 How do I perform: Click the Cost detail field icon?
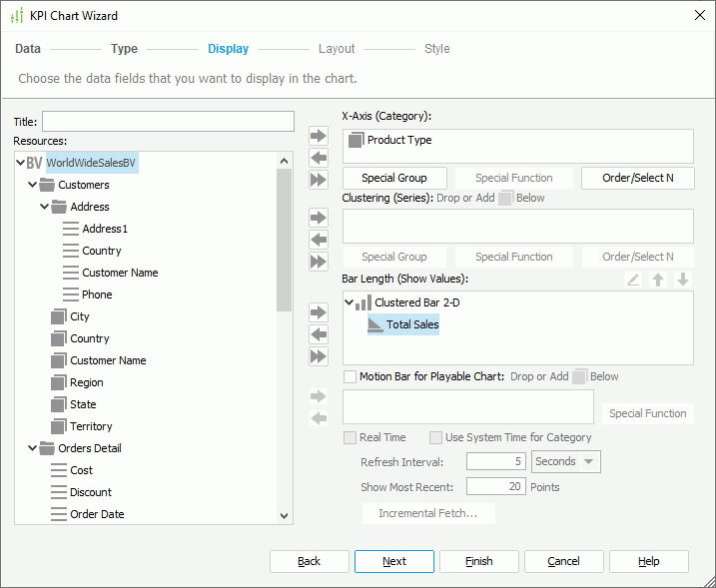tap(59, 470)
